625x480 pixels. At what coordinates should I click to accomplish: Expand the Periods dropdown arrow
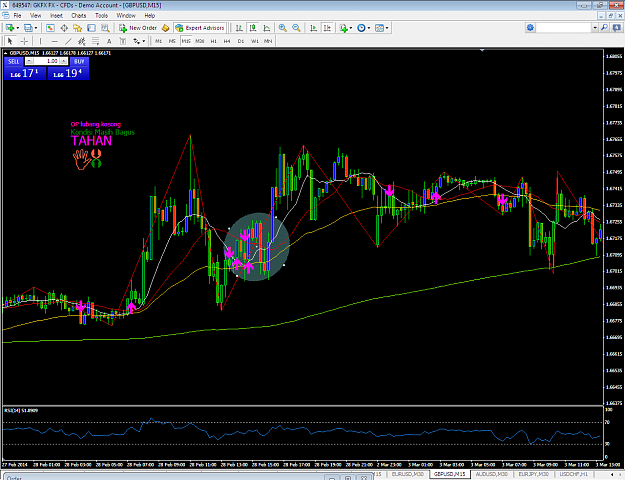pyautogui.click(x=369, y=28)
